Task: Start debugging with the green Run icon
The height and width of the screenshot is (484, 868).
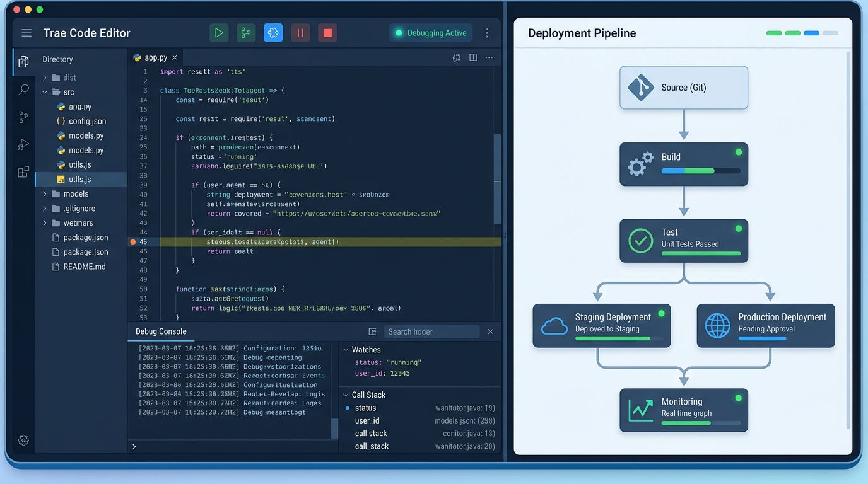Action: click(219, 32)
